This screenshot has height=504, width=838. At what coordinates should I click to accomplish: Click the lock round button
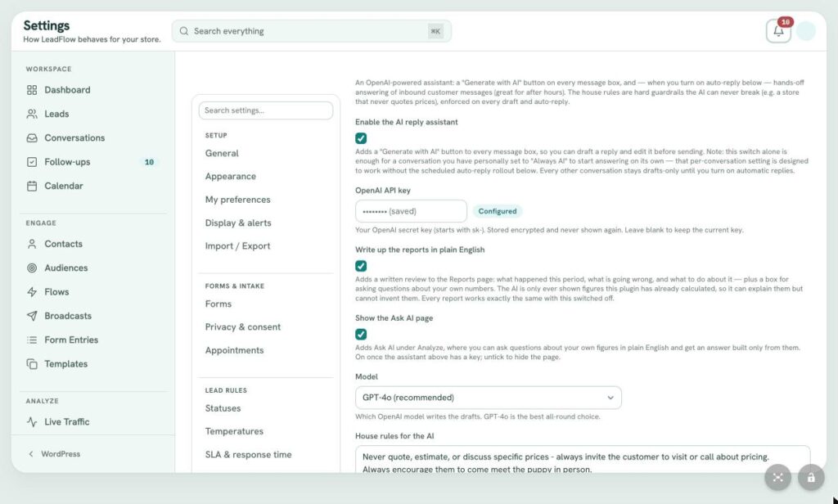click(x=811, y=477)
